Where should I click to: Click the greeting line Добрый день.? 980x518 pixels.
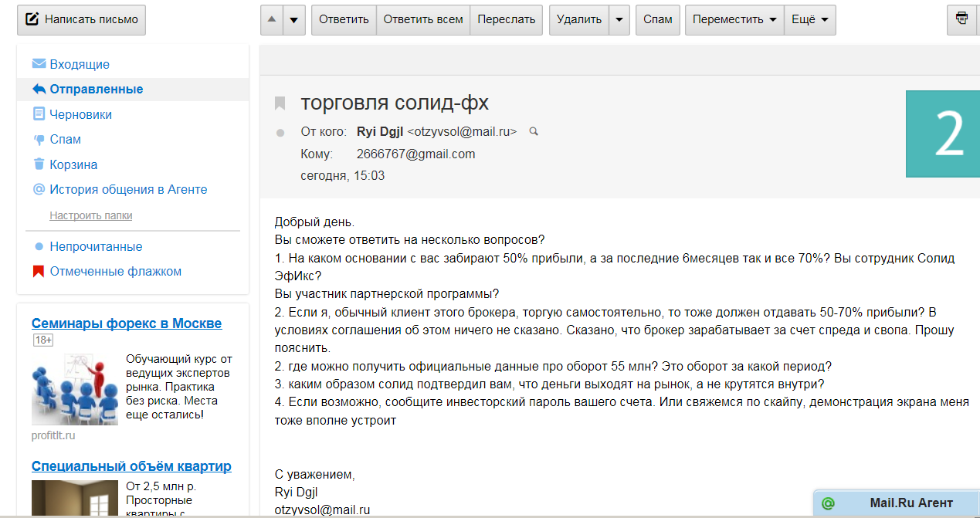(314, 222)
